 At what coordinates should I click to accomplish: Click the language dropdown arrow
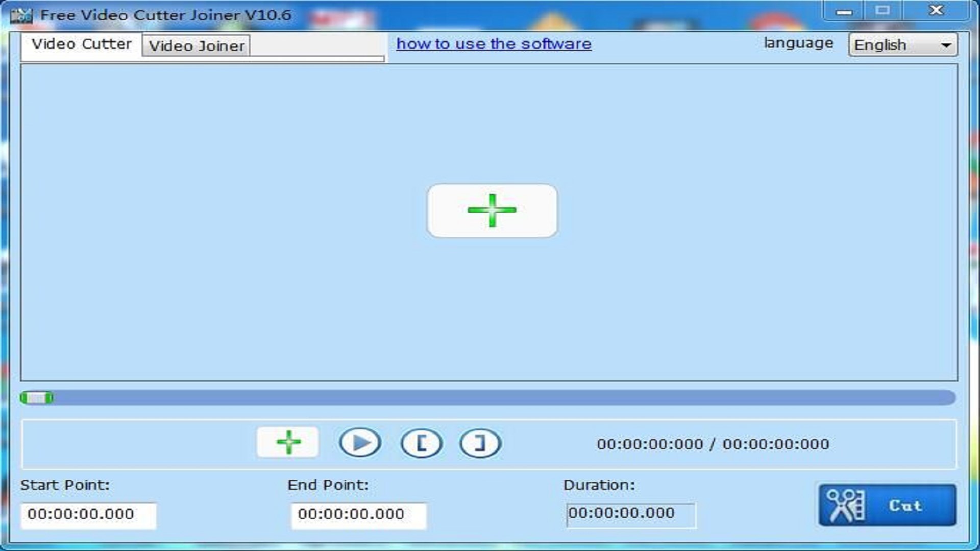tap(946, 45)
